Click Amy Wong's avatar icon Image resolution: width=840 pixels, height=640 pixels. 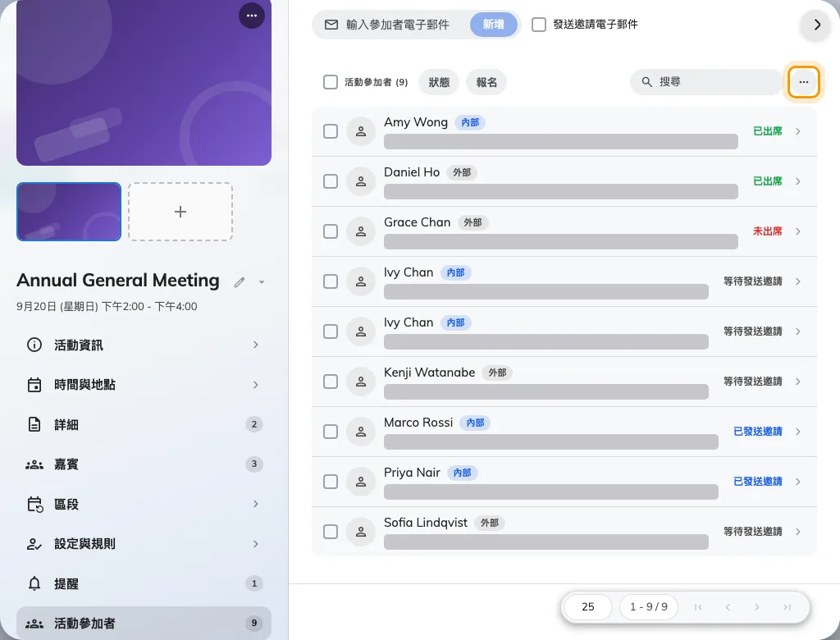pyautogui.click(x=361, y=131)
